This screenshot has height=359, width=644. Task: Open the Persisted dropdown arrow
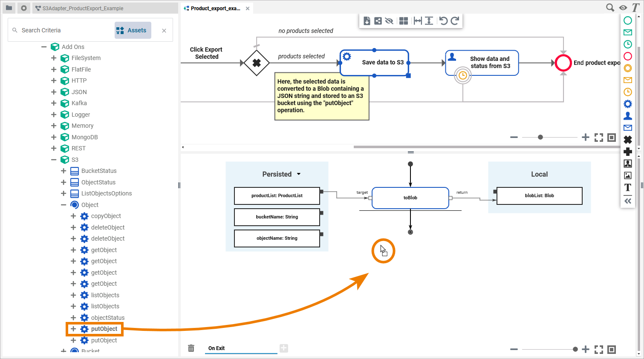[x=299, y=174]
